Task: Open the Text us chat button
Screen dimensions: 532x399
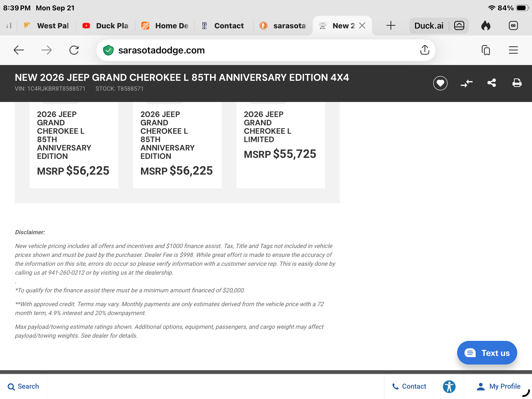Action: pyautogui.click(x=487, y=353)
